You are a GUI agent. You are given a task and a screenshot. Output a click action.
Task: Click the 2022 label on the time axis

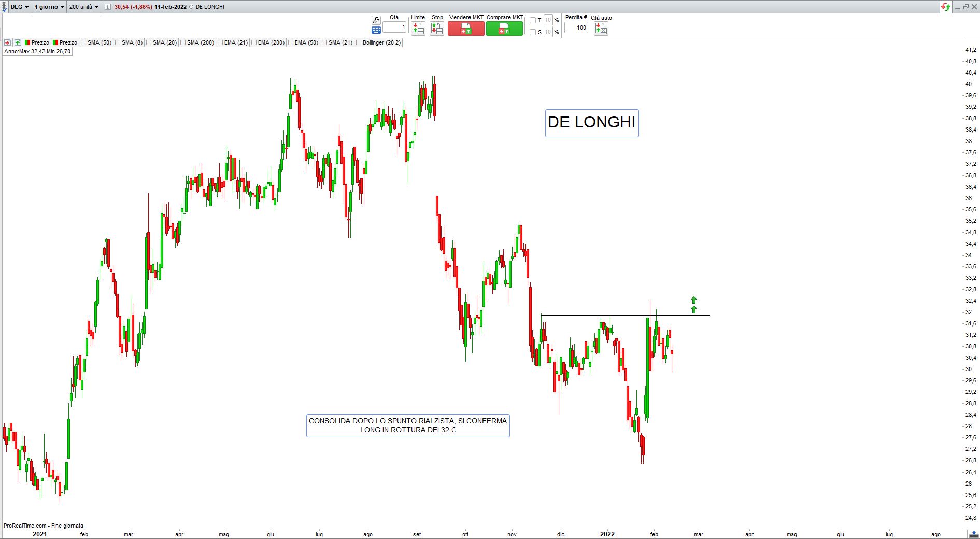click(x=607, y=534)
